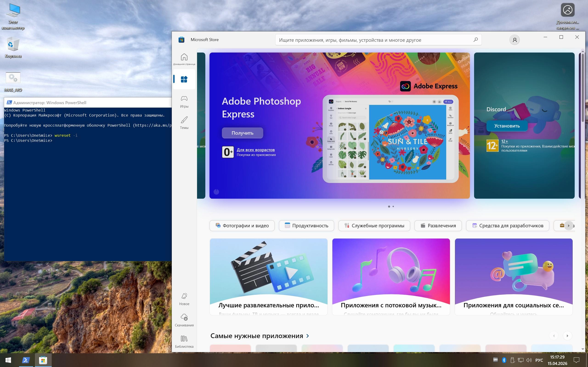Open the Games section icon
Viewport: 588px width, 367px height.
[184, 99]
